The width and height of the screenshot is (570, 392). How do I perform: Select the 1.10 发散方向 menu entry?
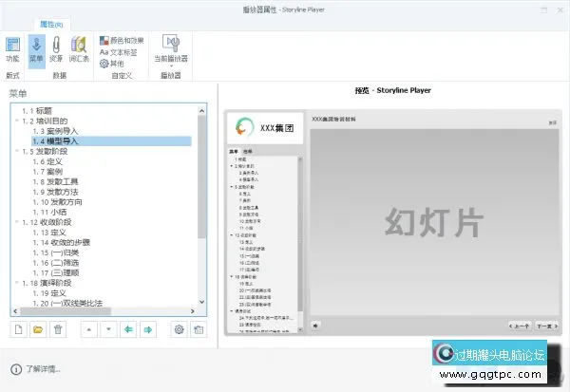[x=57, y=202]
